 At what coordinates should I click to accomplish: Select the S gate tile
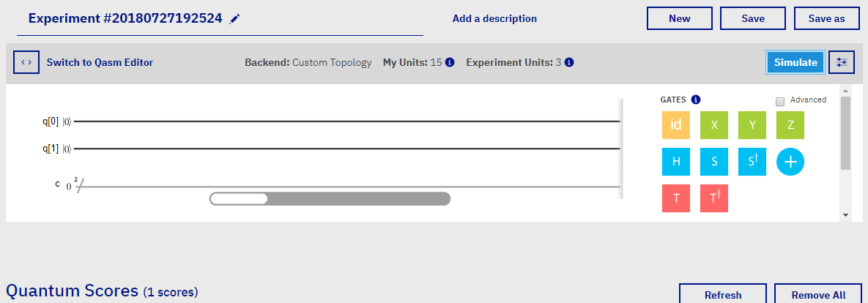714,162
